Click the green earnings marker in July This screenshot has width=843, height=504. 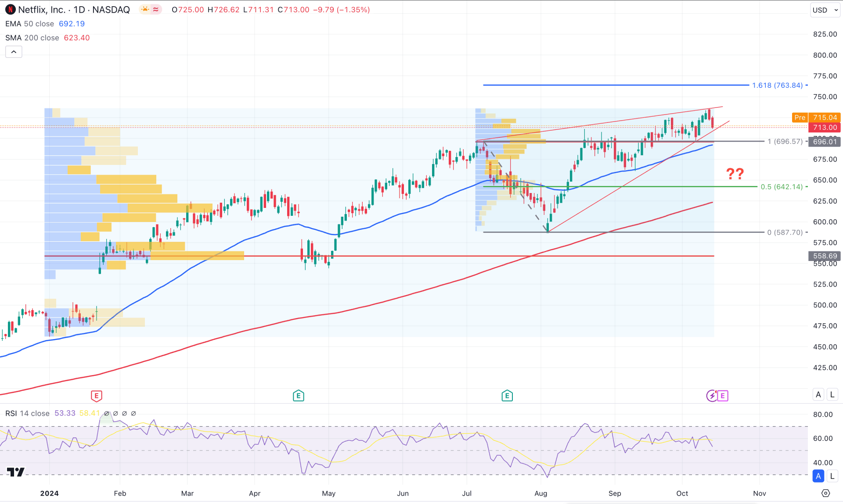coord(507,396)
